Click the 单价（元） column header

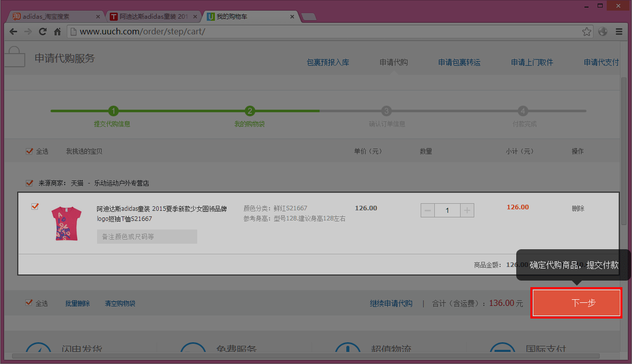pyautogui.click(x=368, y=151)
